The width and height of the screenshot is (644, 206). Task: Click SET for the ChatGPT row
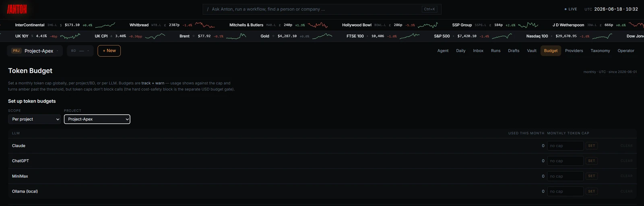coord(591,161)
